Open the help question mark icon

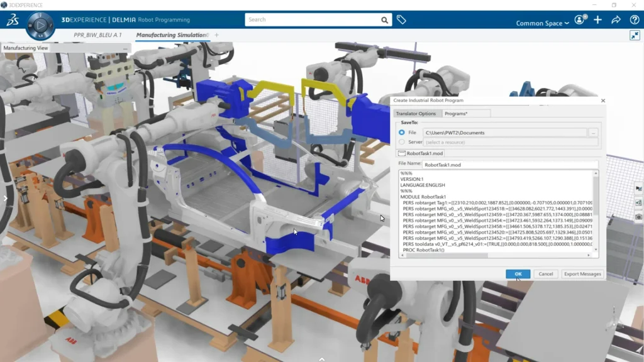pyautogui.click(x=634, y=20)
